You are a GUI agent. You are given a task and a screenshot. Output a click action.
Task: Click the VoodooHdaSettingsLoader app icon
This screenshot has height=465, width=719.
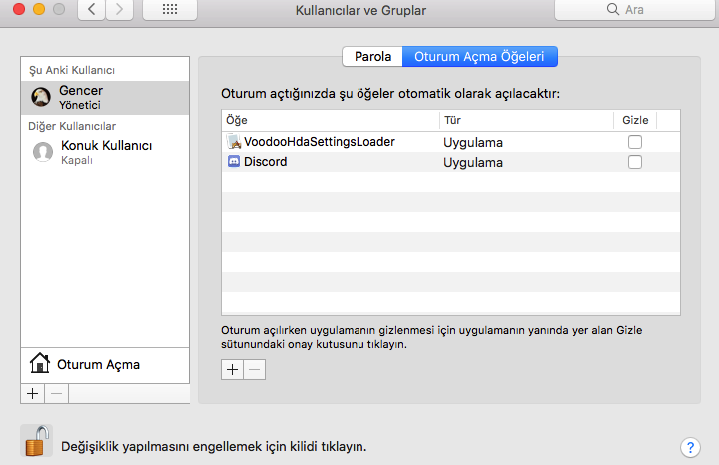click(234, 142)
